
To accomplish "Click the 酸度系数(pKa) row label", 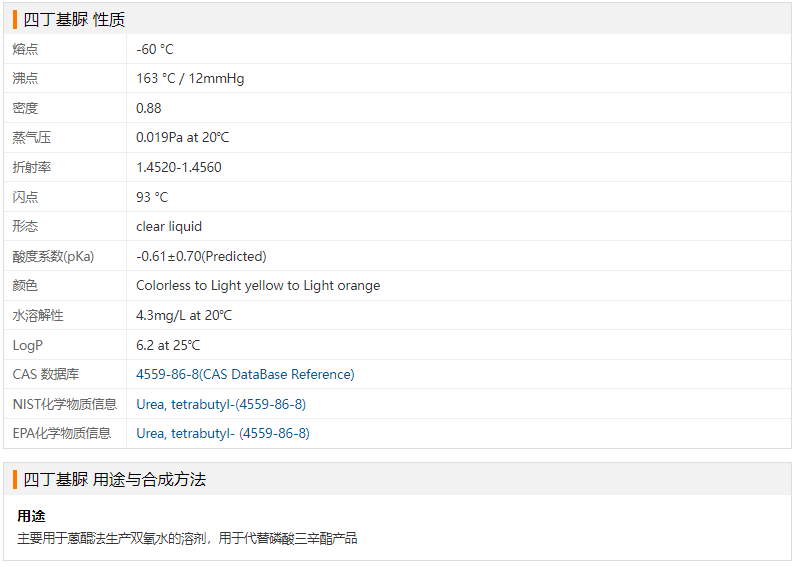I will coord(53,256).
